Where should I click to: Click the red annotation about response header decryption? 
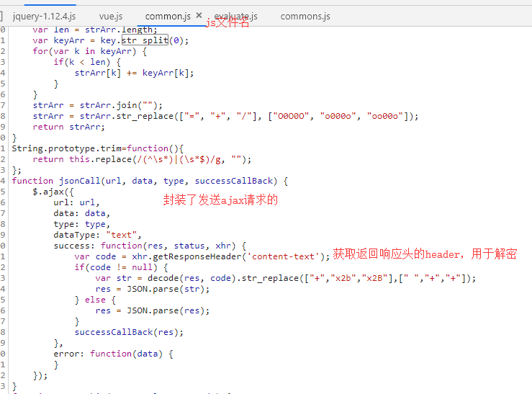tap(424, 254)
